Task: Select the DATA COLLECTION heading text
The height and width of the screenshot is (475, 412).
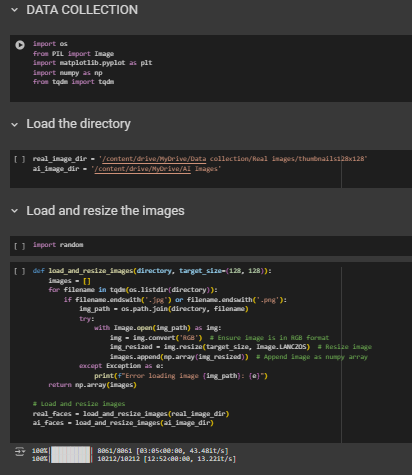Action: (x=82, y=10)
